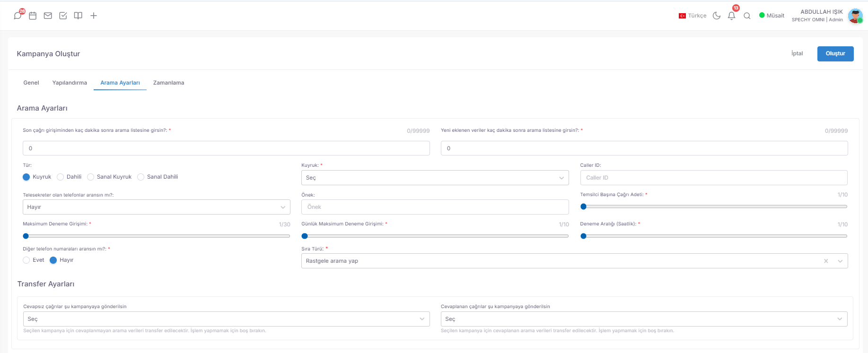Click the plus add icon
Screen dimensions: 868x353
(x=94, y=16)
